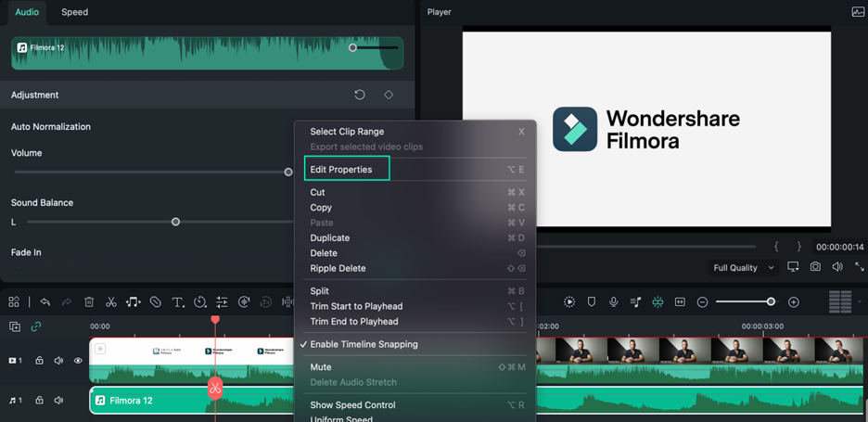Undo the last edit
The height and width of the screenshot is (422, 868).
[45, 301]
